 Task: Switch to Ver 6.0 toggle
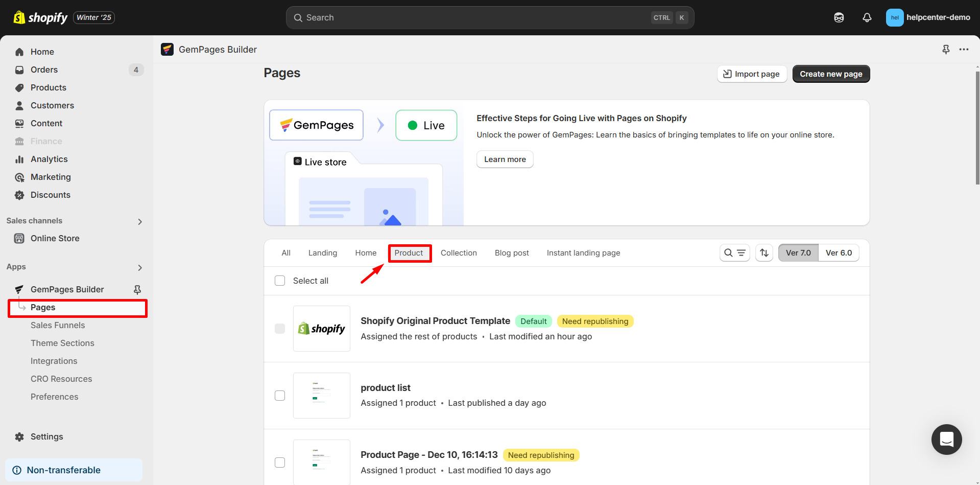(839, 253)
